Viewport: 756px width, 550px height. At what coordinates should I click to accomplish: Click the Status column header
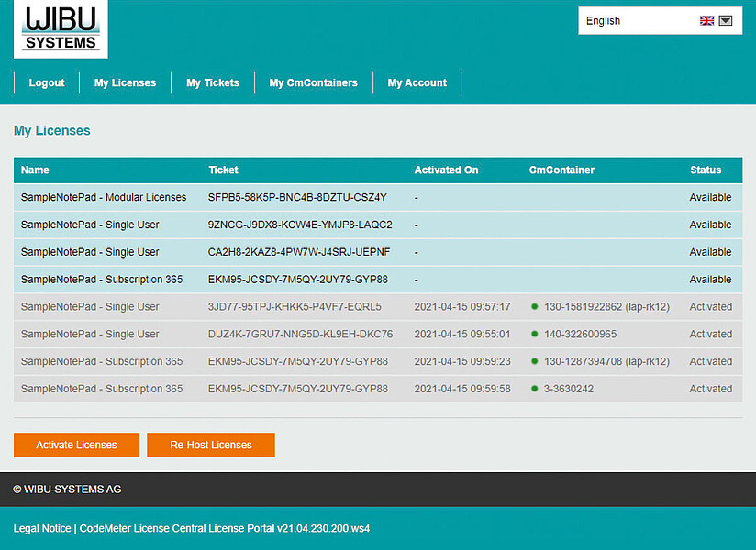point(706,170)
